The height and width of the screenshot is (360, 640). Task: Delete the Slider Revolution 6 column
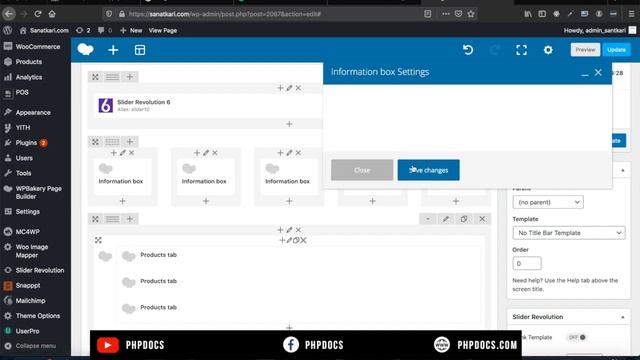point(298,88)
